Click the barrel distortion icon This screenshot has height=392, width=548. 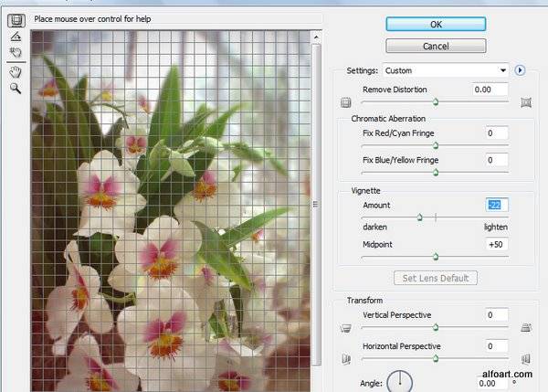tap(345, 102)
